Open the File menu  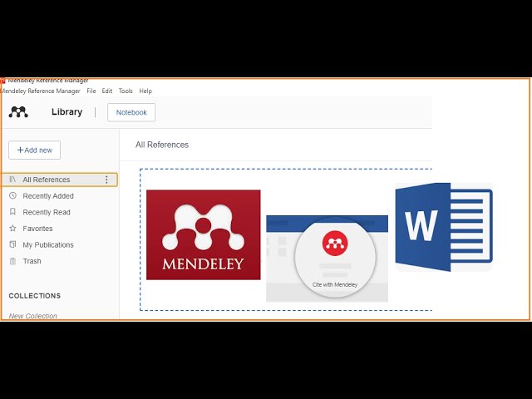point(91,91)
